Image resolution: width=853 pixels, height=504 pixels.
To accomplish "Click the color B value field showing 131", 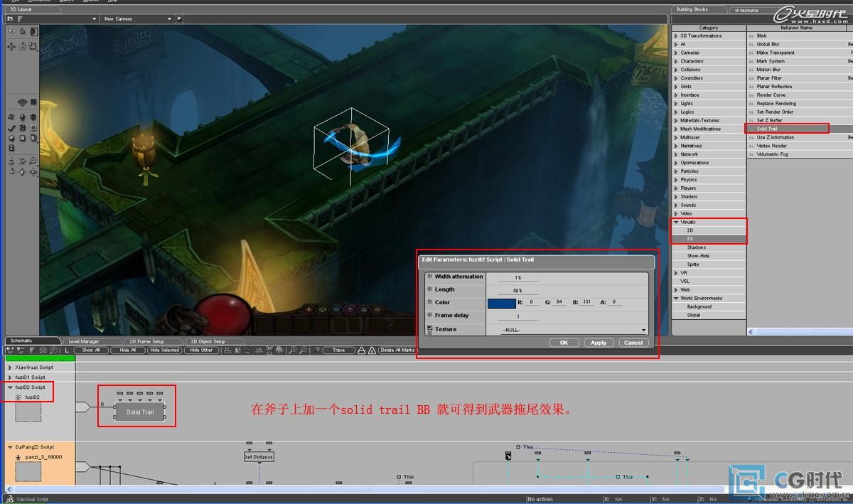I will (x=586, y=302).
